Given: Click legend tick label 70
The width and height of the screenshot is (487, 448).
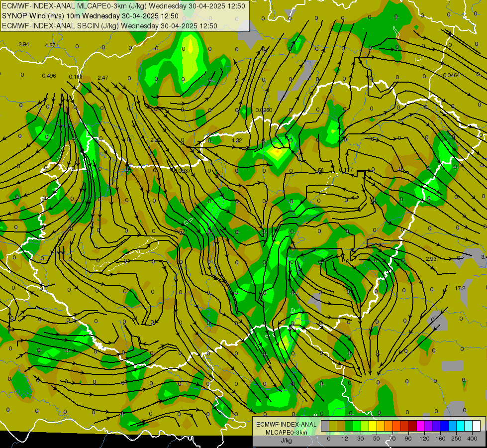Looking at the screenshot, I should tap(392, 439).
